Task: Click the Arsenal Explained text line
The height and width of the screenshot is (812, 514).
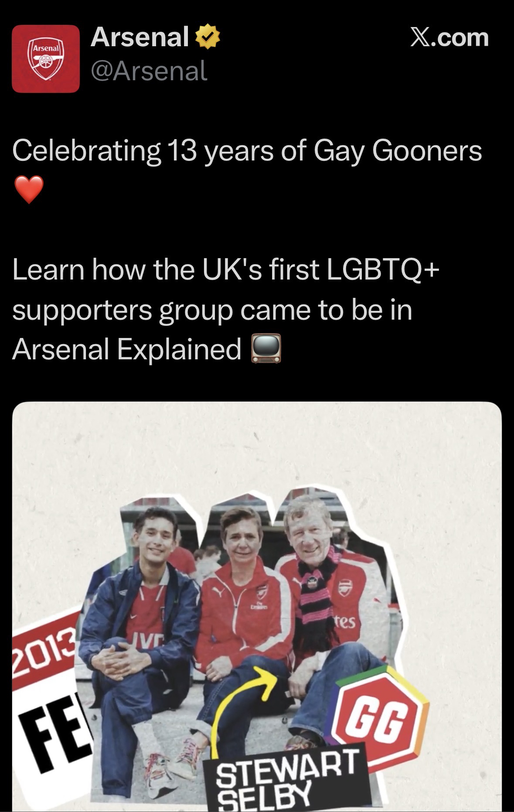Action: pyautogui.click(x=127, y=349)
